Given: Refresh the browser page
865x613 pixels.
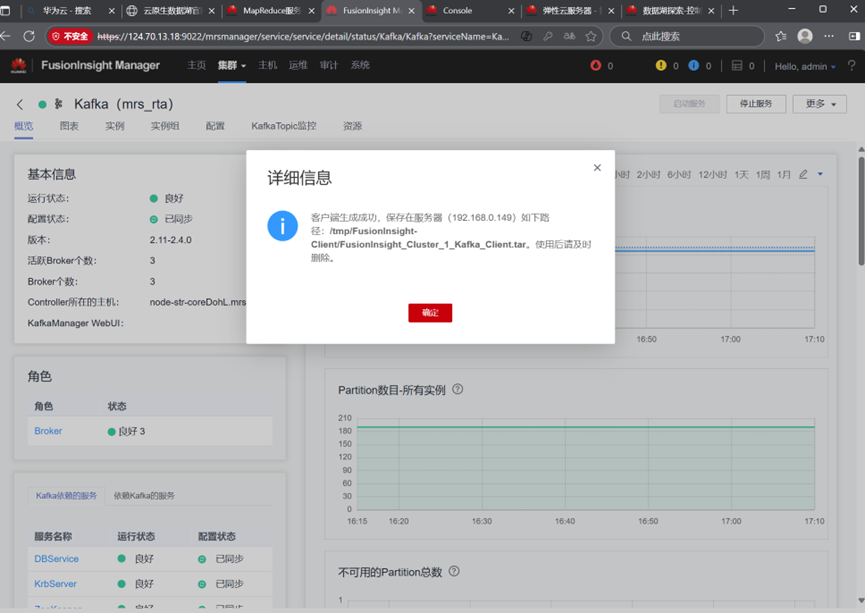Looking at the screenshot, I should click(29, 36).
